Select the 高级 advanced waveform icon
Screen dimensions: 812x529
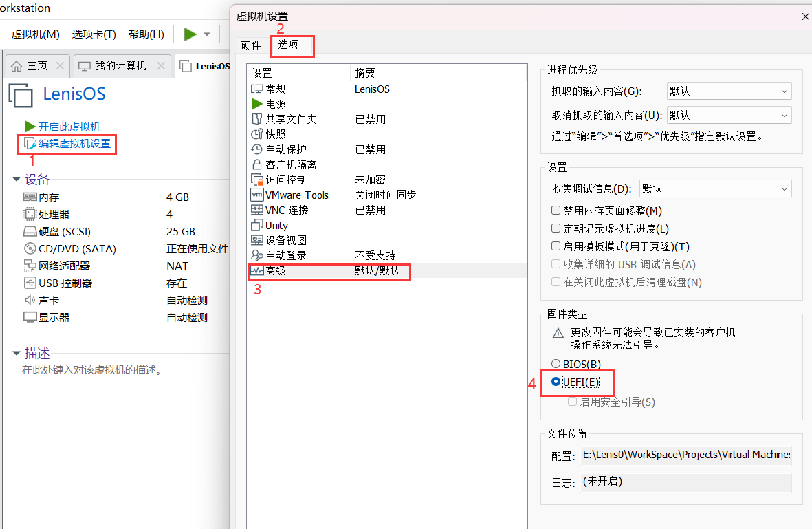click(257, 270)
